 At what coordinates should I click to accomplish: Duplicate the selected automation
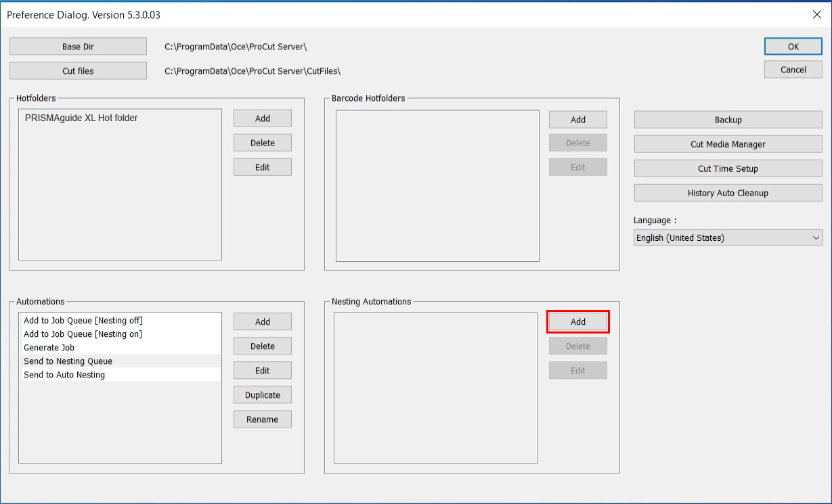pyautogui.click(x=263, y=395)
